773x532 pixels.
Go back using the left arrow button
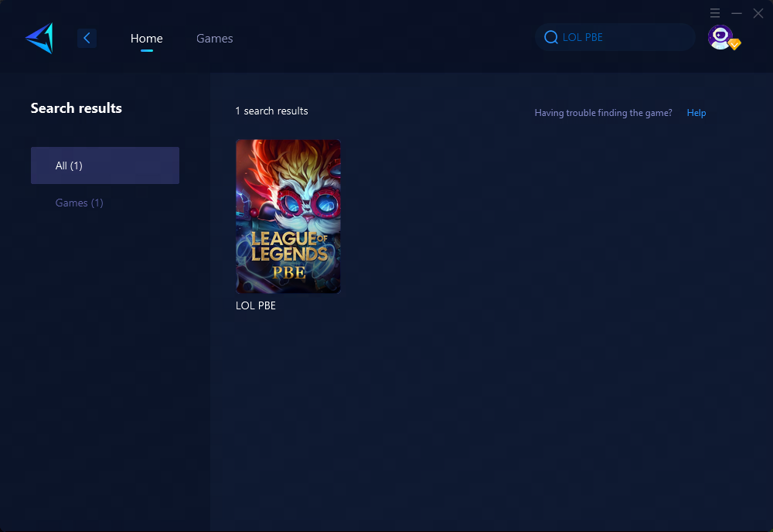(87, 38)
